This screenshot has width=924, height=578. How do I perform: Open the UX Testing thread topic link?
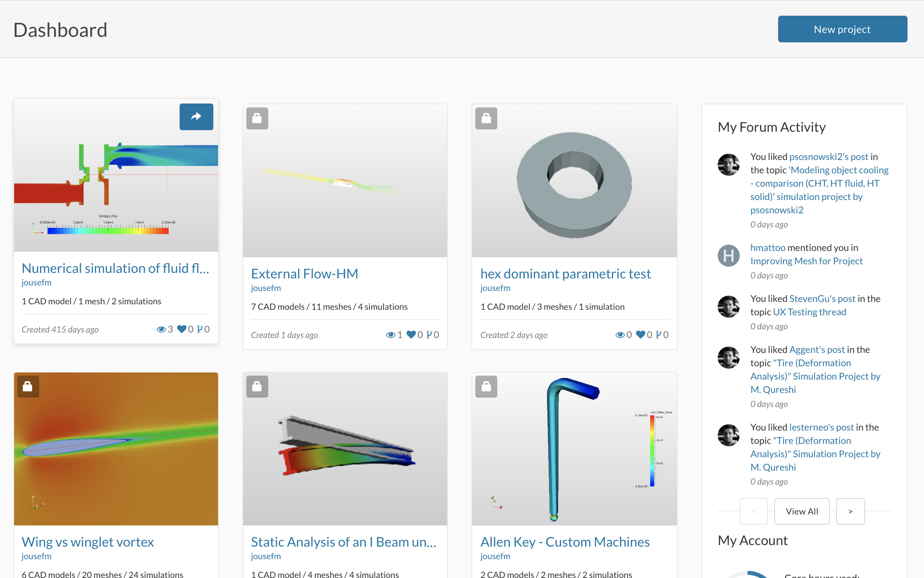(x=809, y=312)
